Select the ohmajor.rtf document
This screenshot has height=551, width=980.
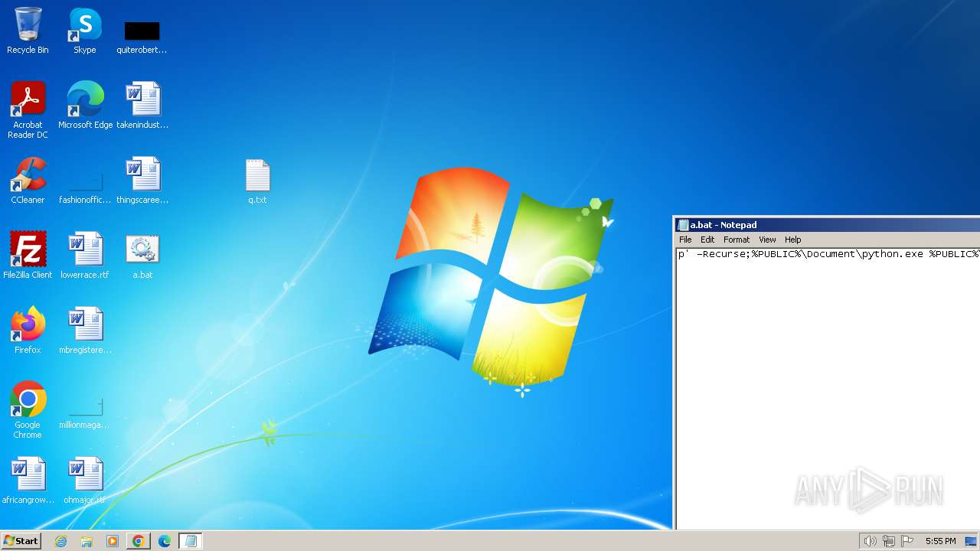coord(85,480)
